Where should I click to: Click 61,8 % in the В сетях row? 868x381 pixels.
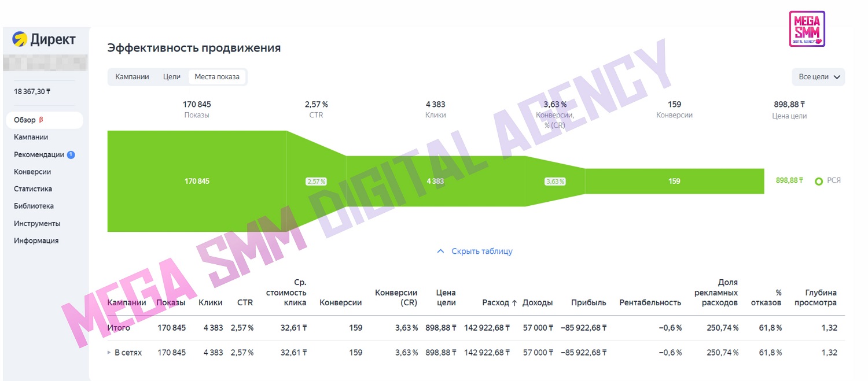coord(770,353)
